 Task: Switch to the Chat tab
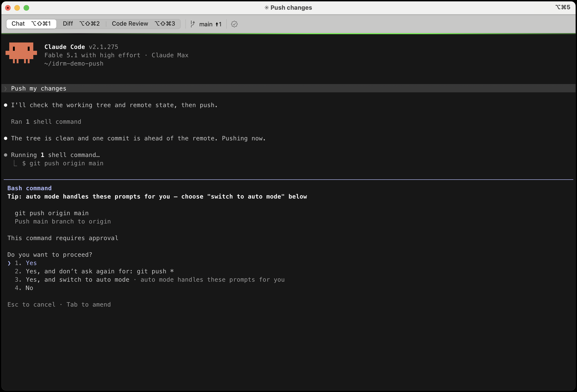(x=31, y=24)
